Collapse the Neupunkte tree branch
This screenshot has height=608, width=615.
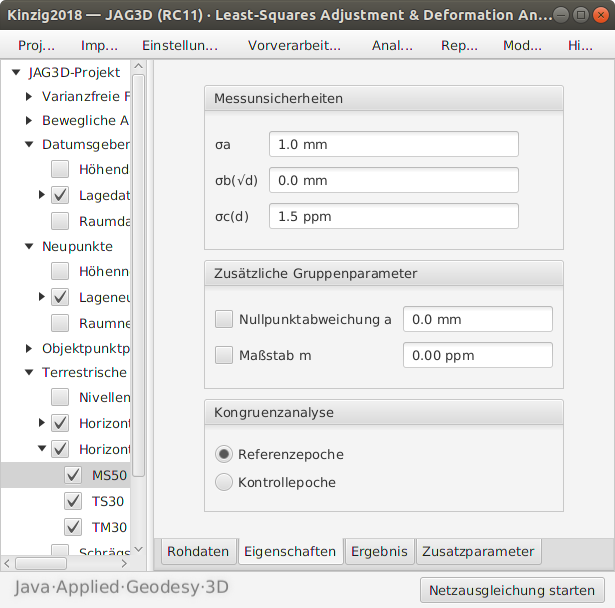pyautogui.click(x=29, y=246)
